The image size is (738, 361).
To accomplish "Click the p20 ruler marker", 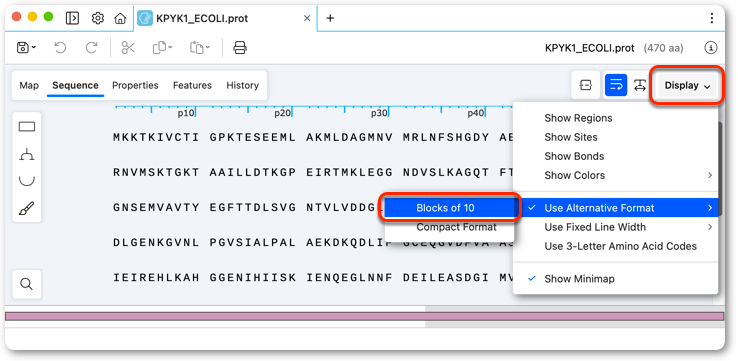I will [282, 113].
